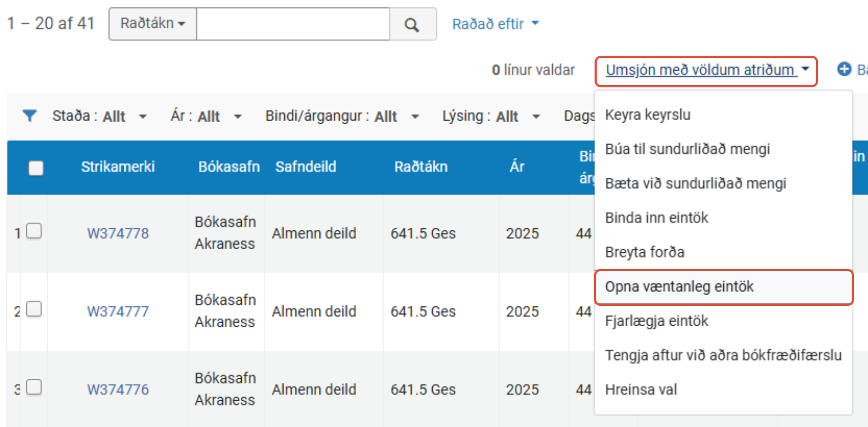The image size is (868, 427).
Task: Click the blue plus circle icon
Action: [x=844, y=69]
